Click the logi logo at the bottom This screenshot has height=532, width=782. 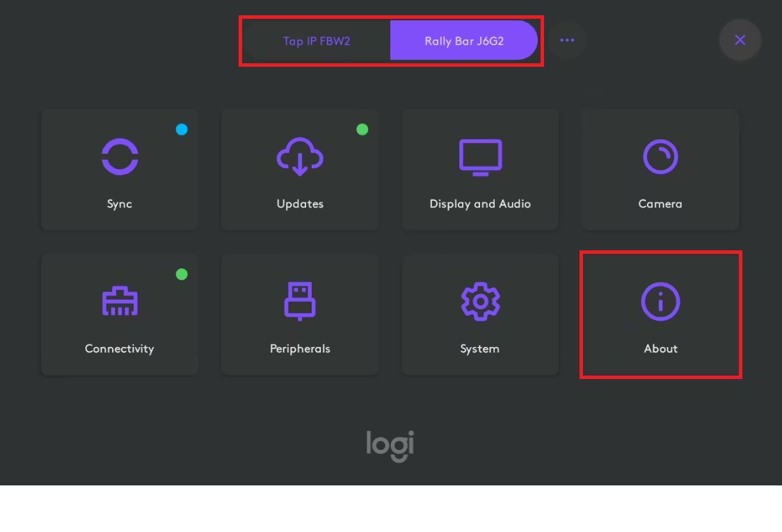(x=391, y=447)
